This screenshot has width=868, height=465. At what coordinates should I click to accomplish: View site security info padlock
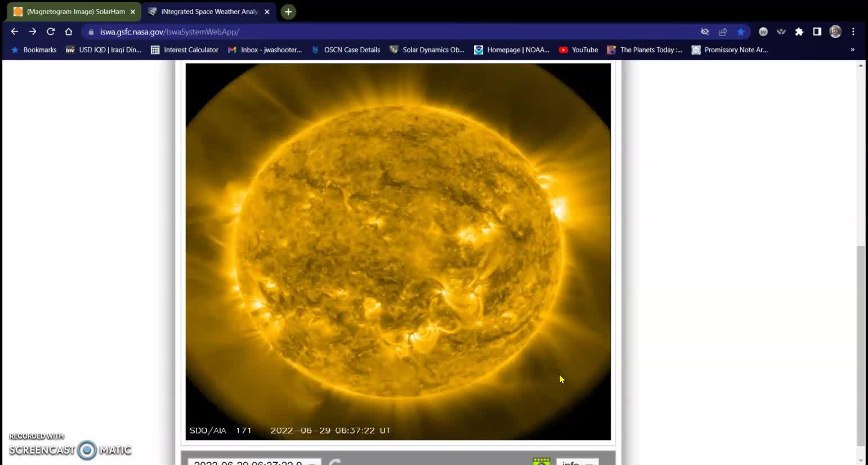pyautogui.click(x=91, y=32)
